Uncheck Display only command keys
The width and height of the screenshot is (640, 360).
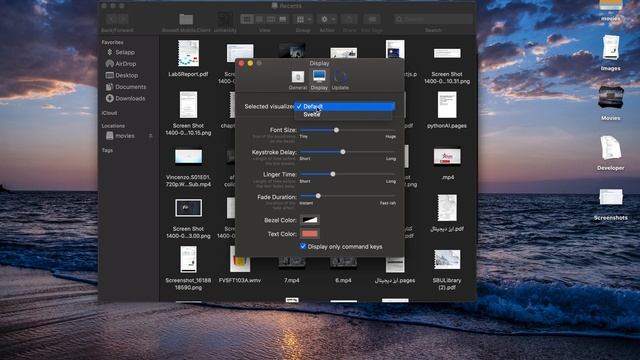(303, 246)
